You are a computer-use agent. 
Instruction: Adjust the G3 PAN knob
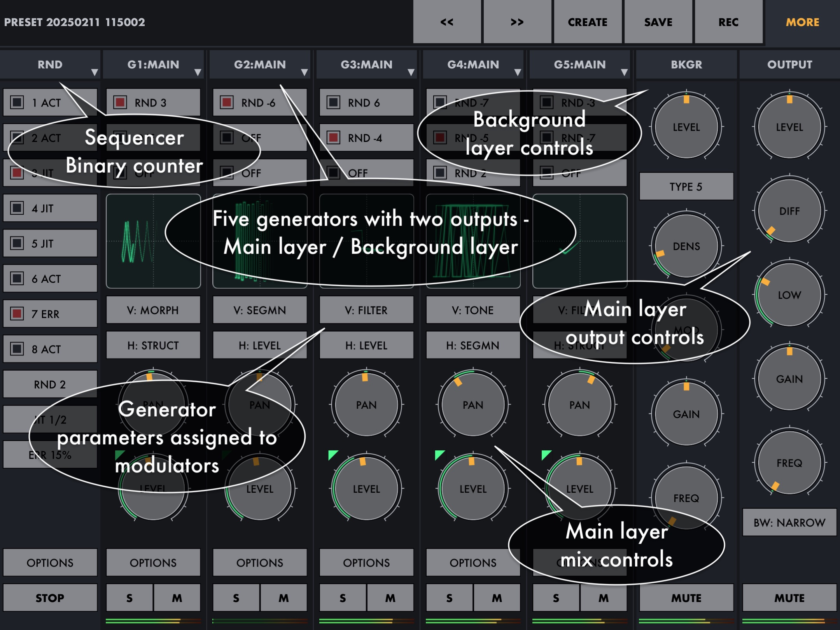coord(366,404)
